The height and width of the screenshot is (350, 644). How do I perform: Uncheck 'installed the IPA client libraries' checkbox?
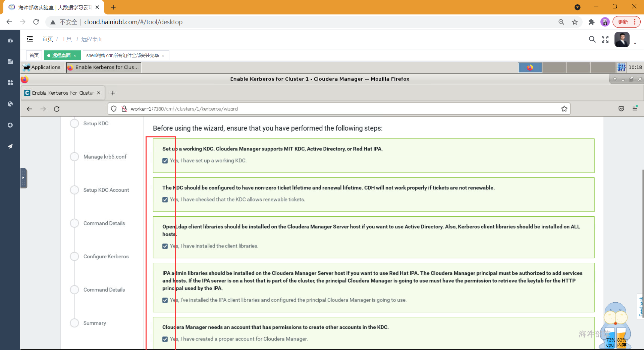(x=165, y=300)
